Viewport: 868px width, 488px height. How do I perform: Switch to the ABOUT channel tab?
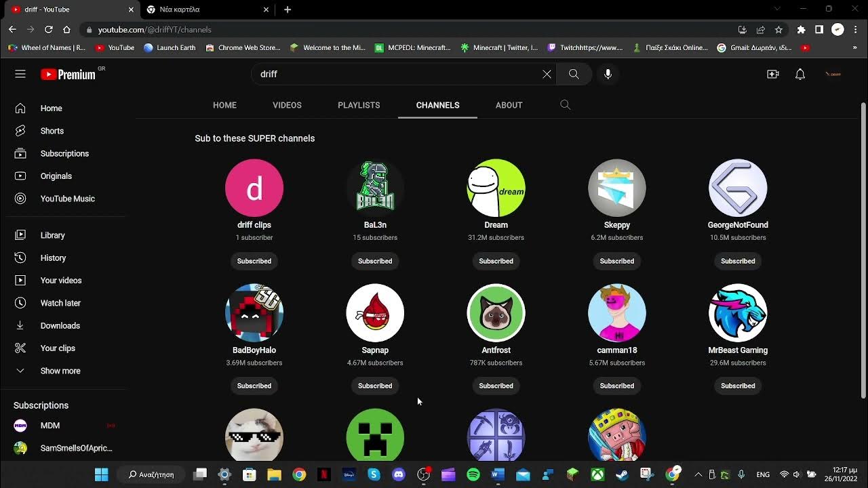click(x=509, y=105)
